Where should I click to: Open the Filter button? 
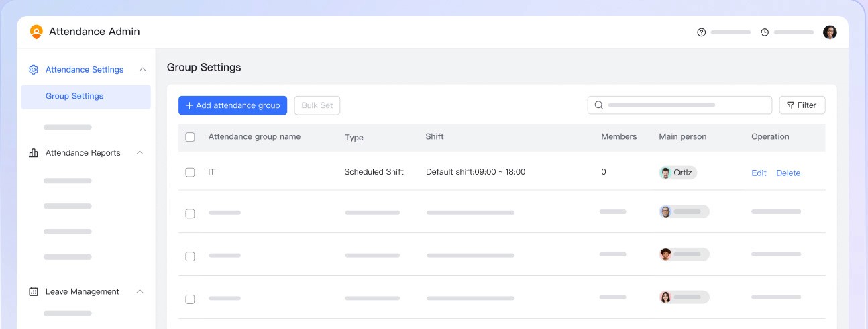[x=802, y=105]
